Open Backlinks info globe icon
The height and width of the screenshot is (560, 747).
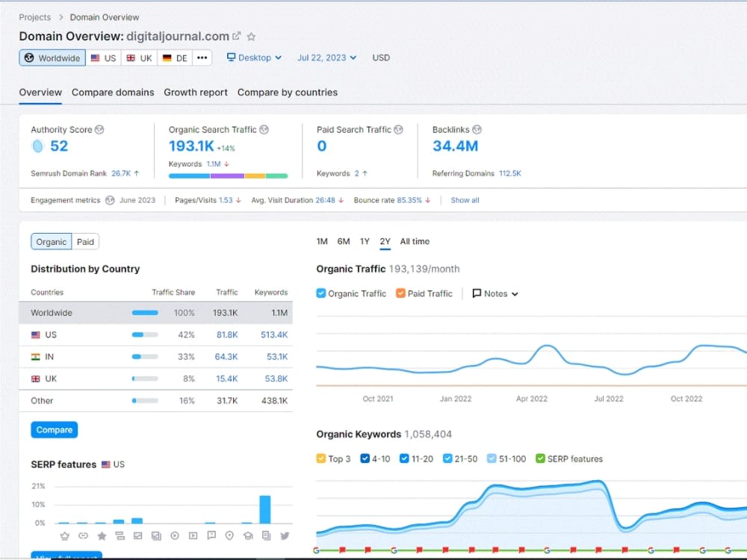click(x=477, y=129)
